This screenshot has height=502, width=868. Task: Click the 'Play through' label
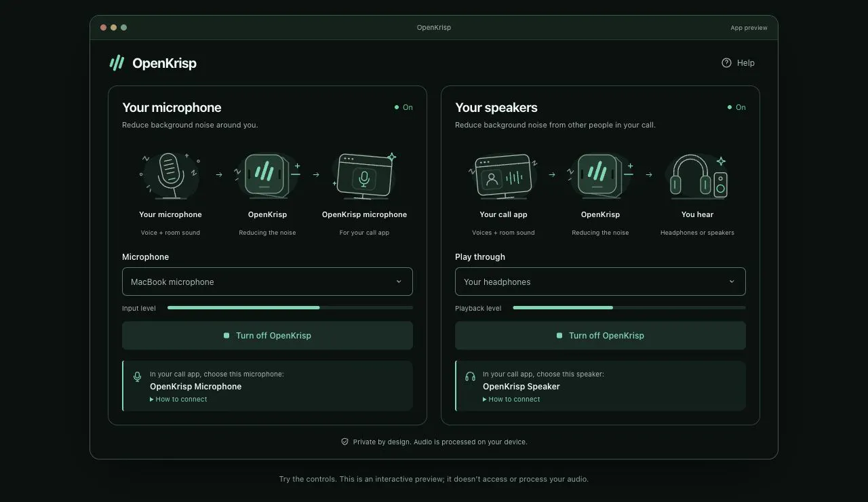coord(480,257)
